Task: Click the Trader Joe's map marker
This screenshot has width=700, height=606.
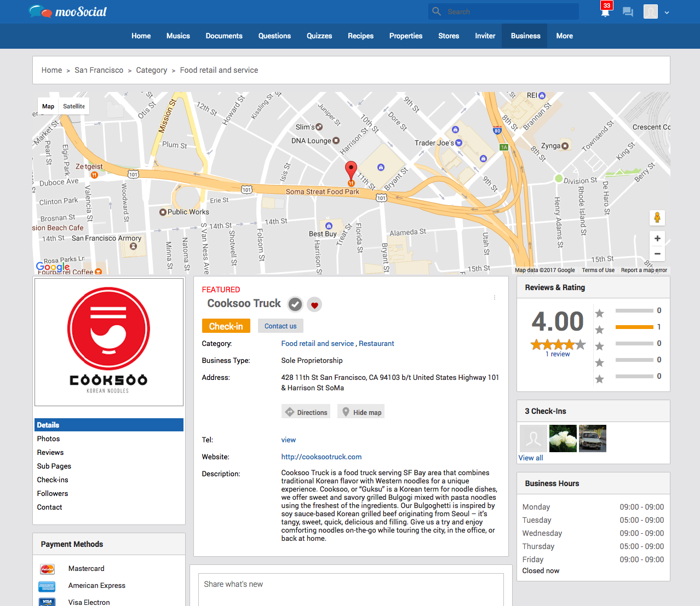Action: [x=459, y=143]
